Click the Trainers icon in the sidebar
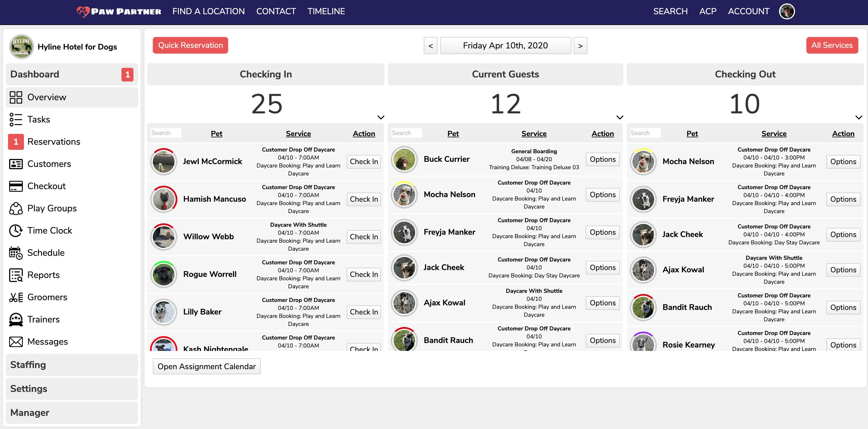Screen dimensions: 868x429 tap(15, 319)
